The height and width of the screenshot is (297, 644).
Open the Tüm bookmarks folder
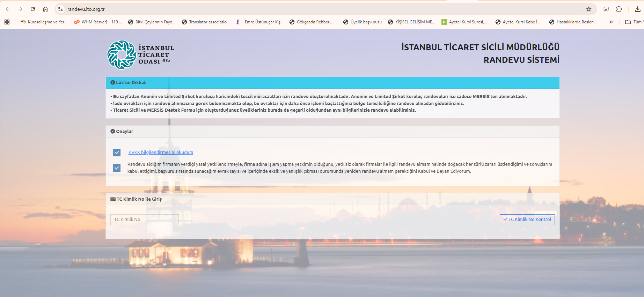coord(634,22)
